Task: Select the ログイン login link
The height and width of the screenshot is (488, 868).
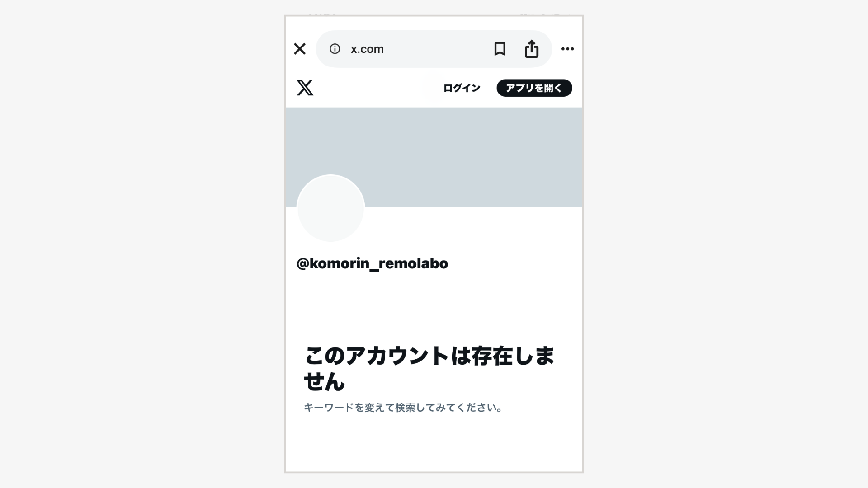Action: coord(462,88)
